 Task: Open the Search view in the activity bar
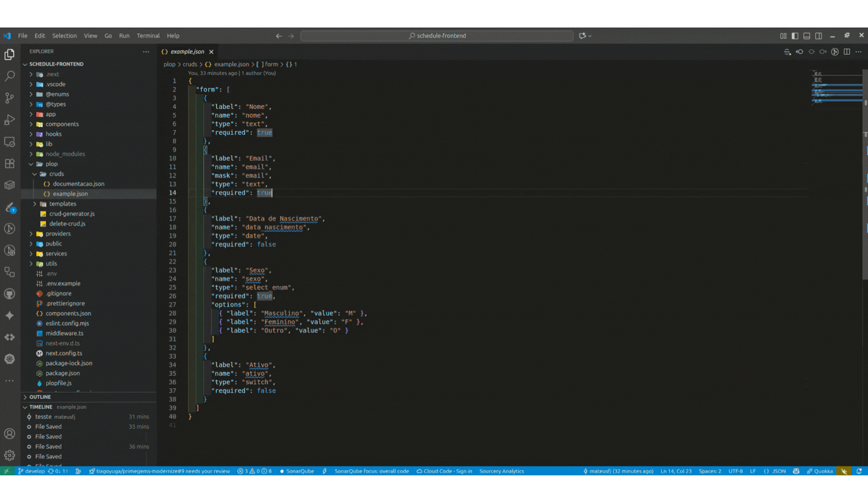coord(9,76)
